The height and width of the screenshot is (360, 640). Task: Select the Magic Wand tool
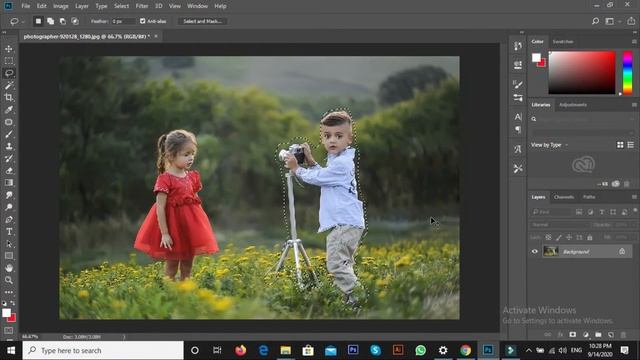point(9,85)
